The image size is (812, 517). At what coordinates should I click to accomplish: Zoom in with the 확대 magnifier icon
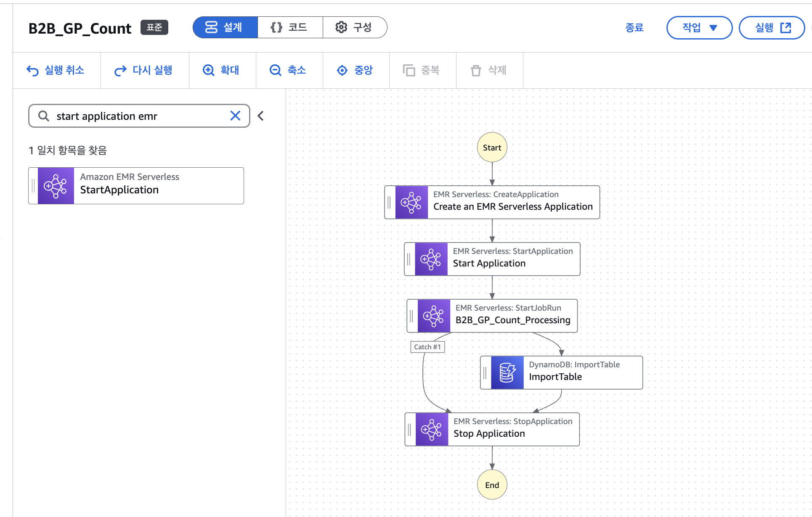pyautogui.click(x=209, y=70)
